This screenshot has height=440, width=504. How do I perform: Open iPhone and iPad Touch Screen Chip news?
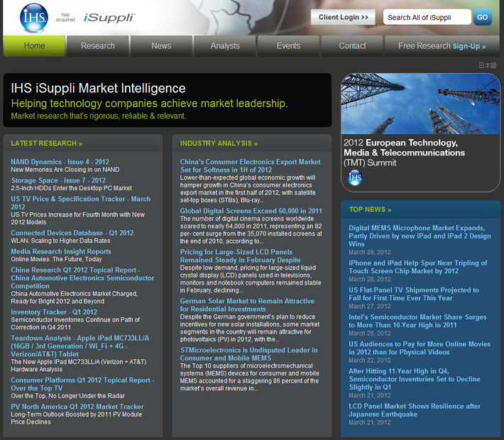tap(418, 267)
